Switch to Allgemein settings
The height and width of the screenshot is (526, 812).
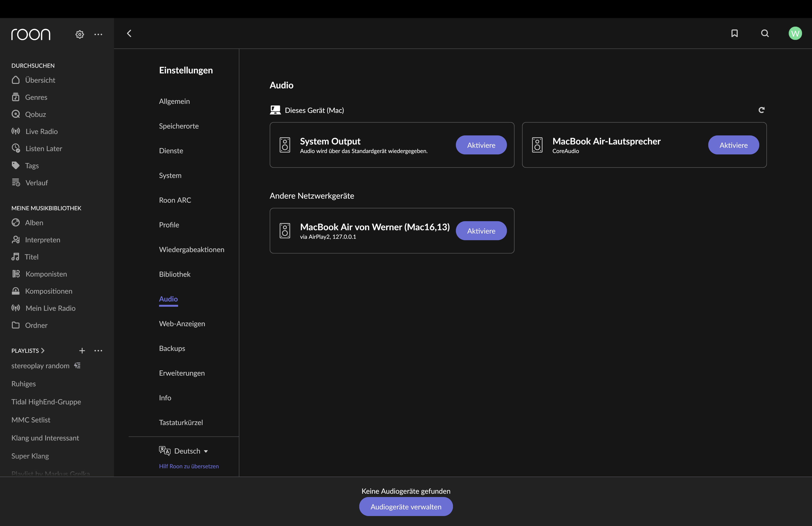(174, 101)
